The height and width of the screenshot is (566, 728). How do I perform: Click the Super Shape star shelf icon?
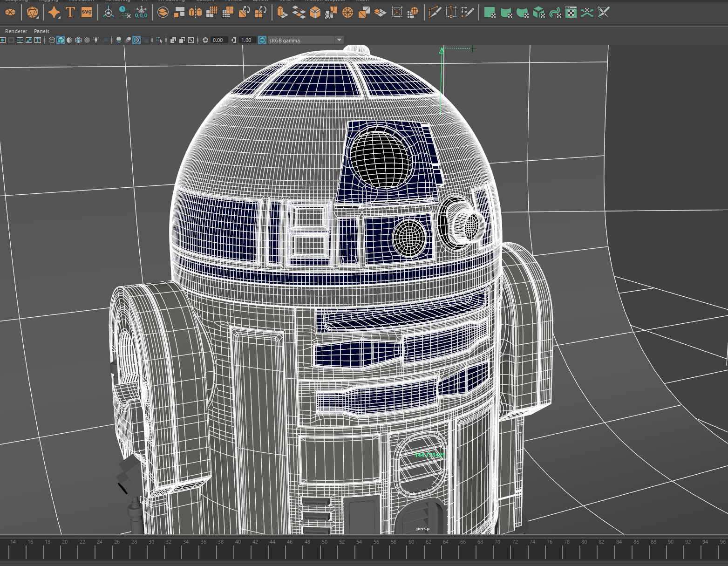point(54,12)
